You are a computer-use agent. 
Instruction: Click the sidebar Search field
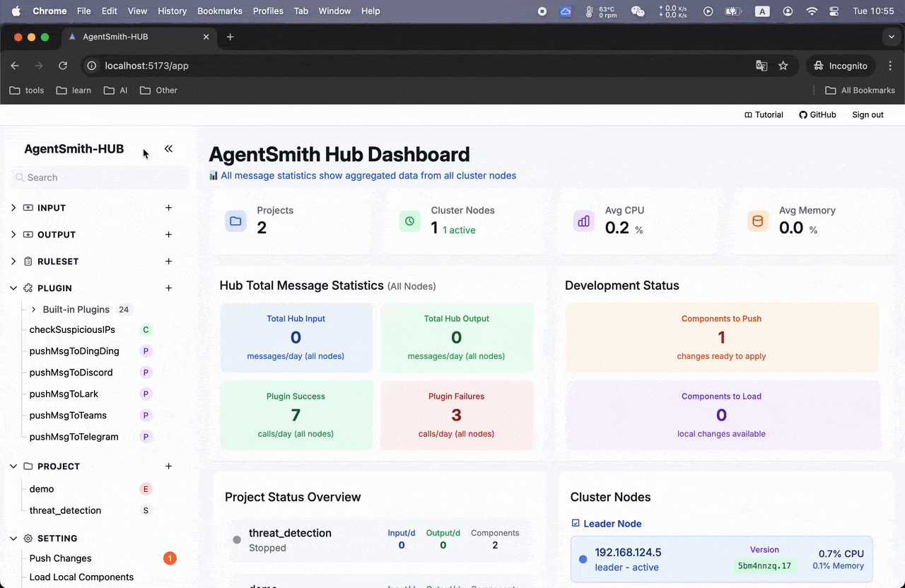point(99,178)
